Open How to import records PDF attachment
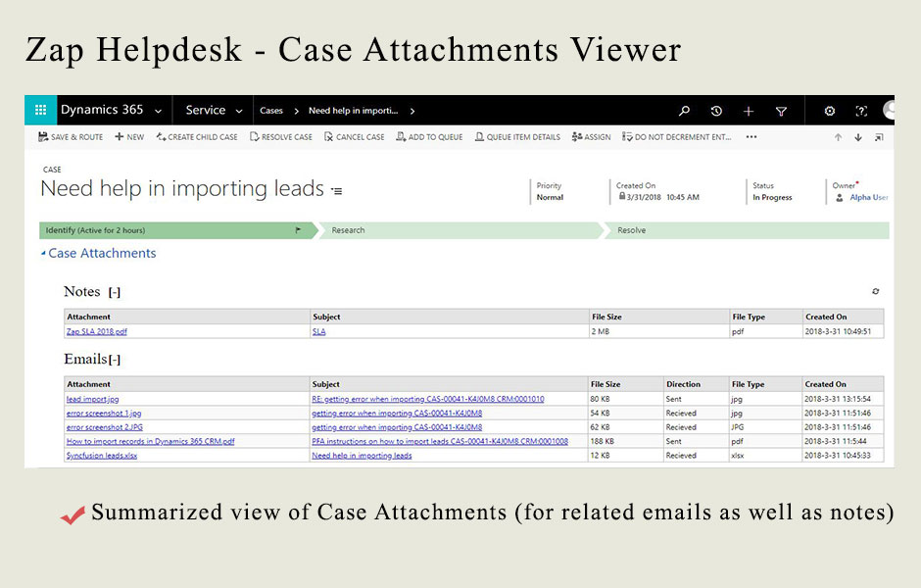921x588 pixels. click(x=150, y=441)
